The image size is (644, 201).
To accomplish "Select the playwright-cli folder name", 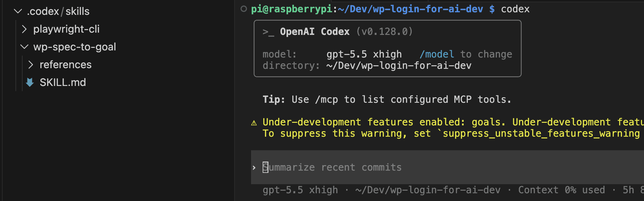I will coord(66,29).
